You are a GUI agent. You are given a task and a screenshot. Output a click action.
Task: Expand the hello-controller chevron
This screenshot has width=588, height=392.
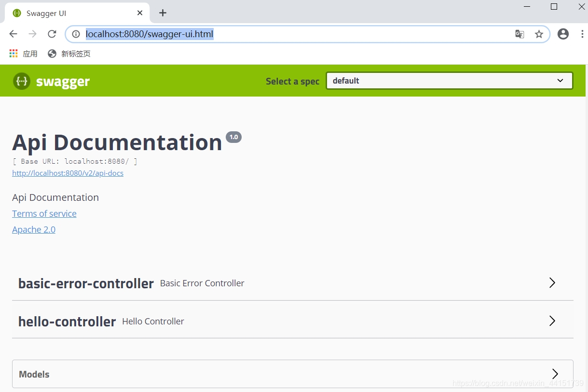click(552, 321)
